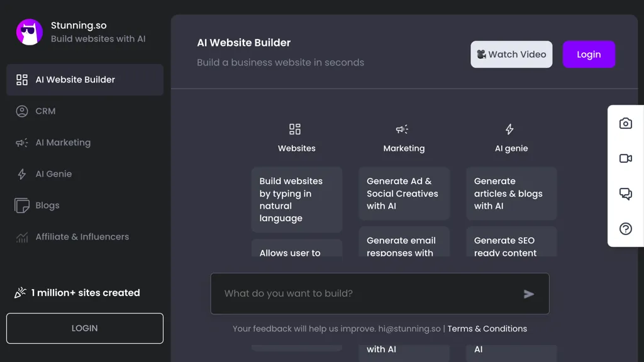Go to AI Marketing section
This screenshot has height=362, width=644.
pos(63,143)
